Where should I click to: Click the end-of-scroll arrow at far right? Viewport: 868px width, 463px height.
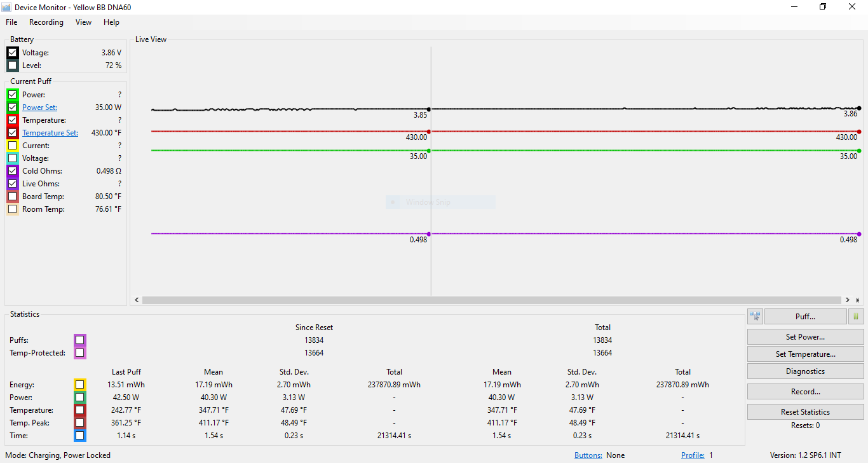[x=857, y=300]
